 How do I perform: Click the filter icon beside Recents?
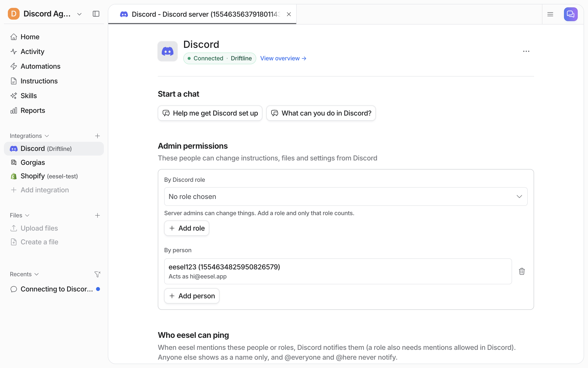(x=98, y=274)
